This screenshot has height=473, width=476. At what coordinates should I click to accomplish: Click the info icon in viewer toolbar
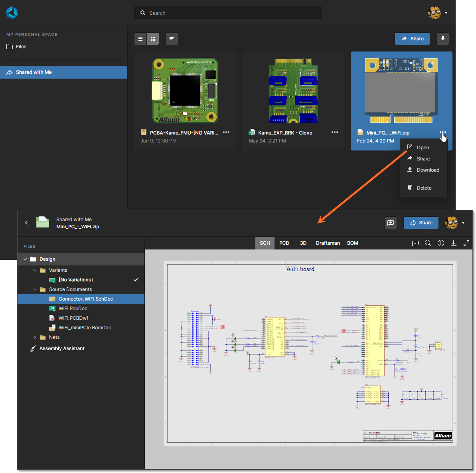(x=441, y=243)
